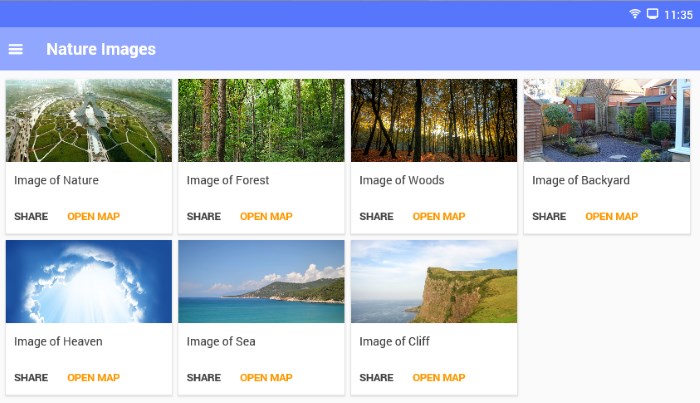The width and height of the screenshot is (700, 403).
Task: Select the 'Image of Nature' caption
Action: 56,180
